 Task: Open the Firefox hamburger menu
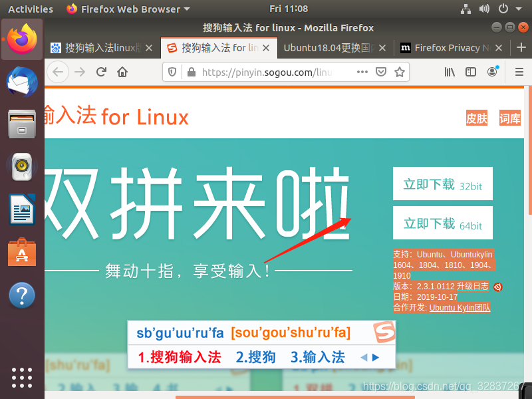(x=519, y=72)
